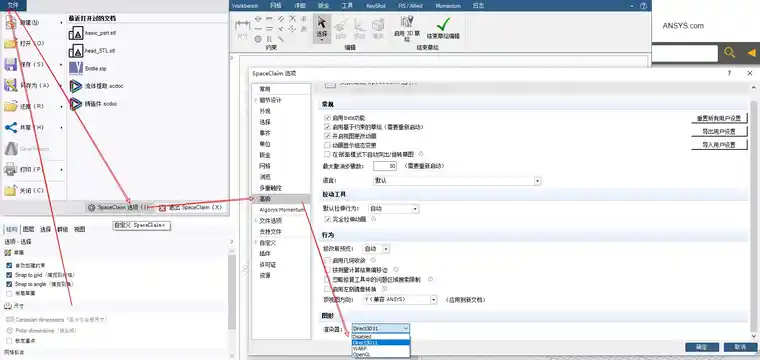Open the 文件 (File) menu
Screen dimensions: 760x360
pyautogui.click(x=13, y=5)
